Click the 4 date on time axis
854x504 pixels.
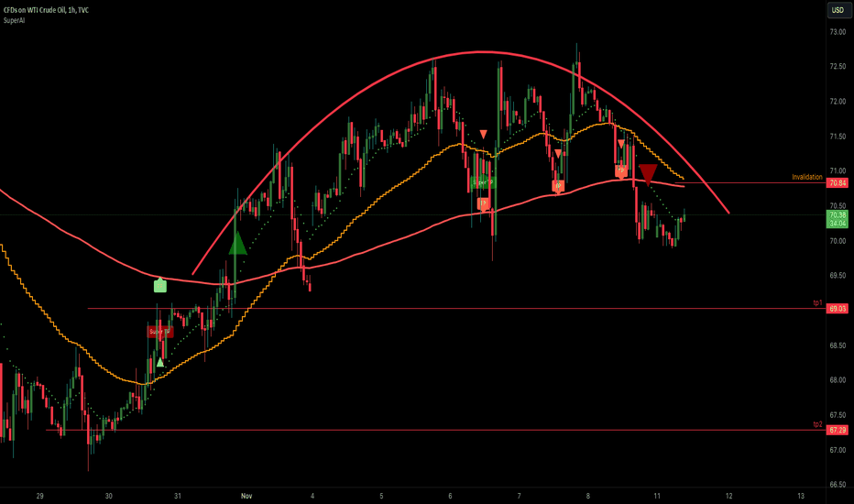coord(312,496)
